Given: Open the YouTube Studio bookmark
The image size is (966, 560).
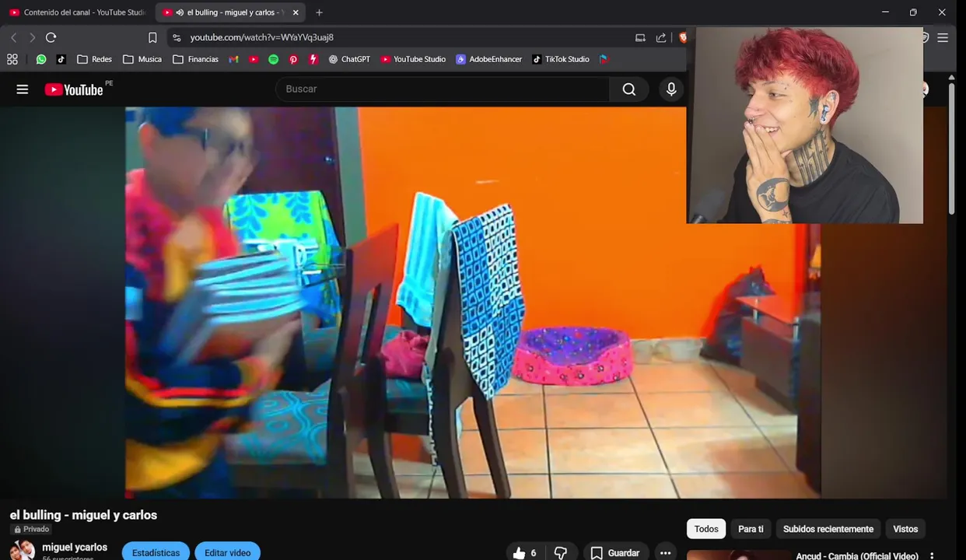Looking at the screenshot, I should (413, 59).
